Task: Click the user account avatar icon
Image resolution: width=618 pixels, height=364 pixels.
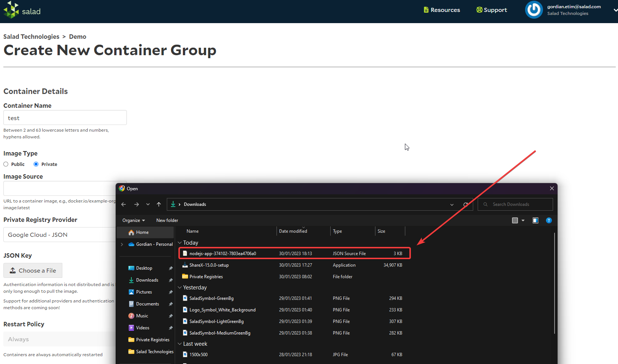Action: tap(534, 10)
